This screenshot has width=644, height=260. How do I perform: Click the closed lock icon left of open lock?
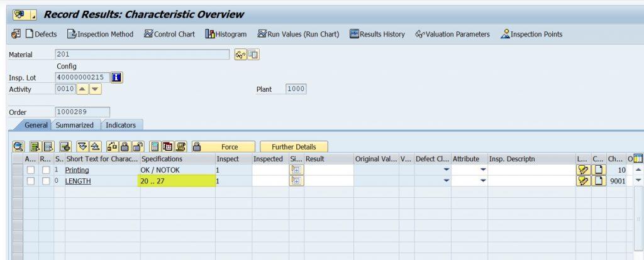(x=125, y=146)
